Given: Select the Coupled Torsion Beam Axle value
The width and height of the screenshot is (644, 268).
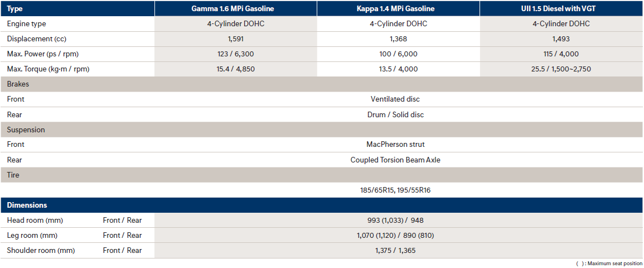Looking at the screenshot, I should coord(395,160).
